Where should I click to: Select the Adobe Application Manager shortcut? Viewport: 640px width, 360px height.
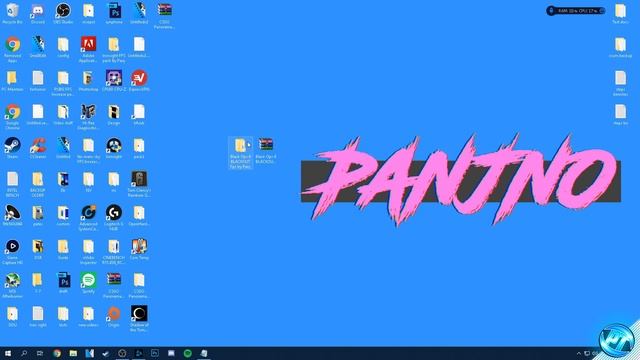[89, 44]
